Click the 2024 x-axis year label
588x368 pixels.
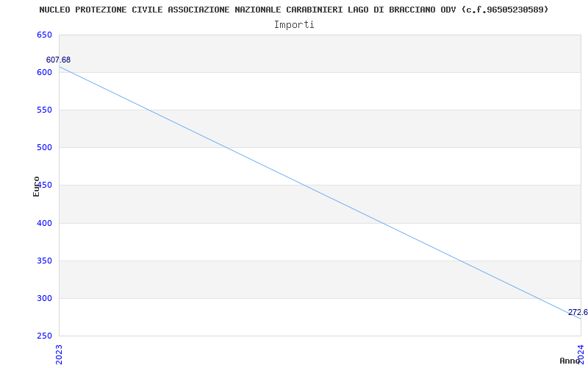(x=580, y=353)
